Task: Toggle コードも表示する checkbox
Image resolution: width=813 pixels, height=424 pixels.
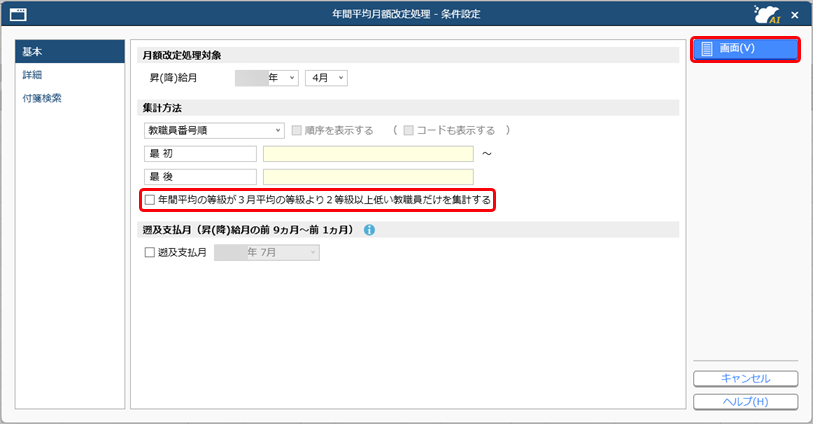Action: pos(409,130)
